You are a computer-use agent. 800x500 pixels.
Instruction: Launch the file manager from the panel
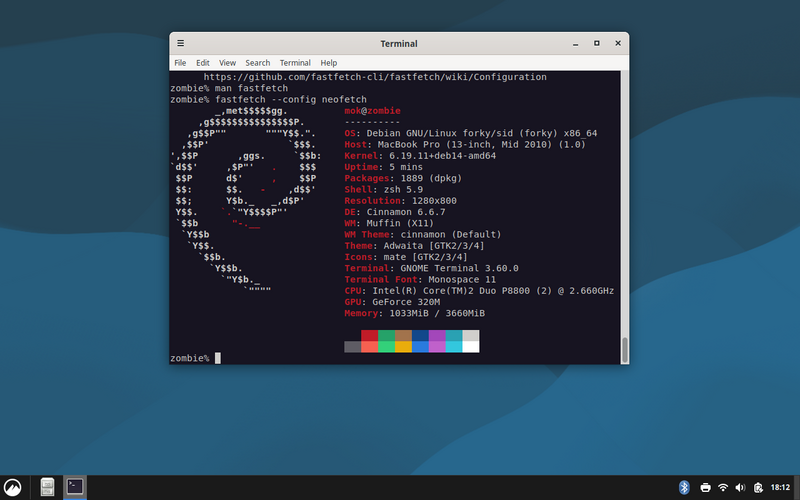point(47,487)
